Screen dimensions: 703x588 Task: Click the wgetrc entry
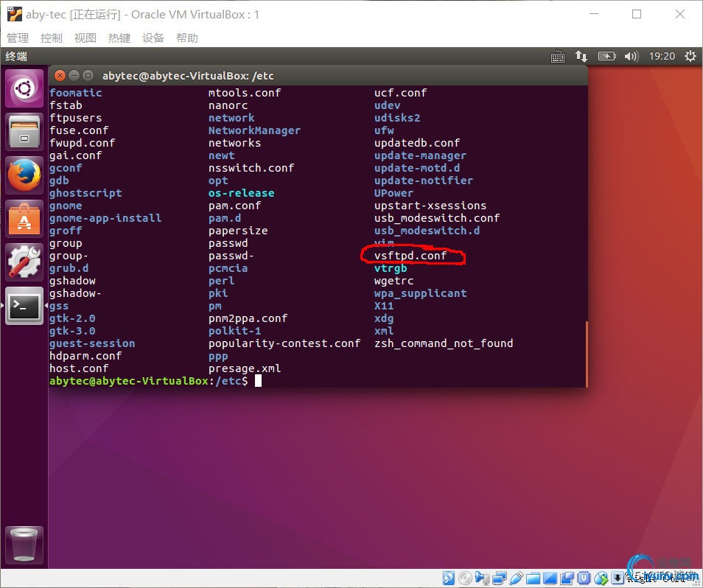pyautogui.click(x=394, y=281)
